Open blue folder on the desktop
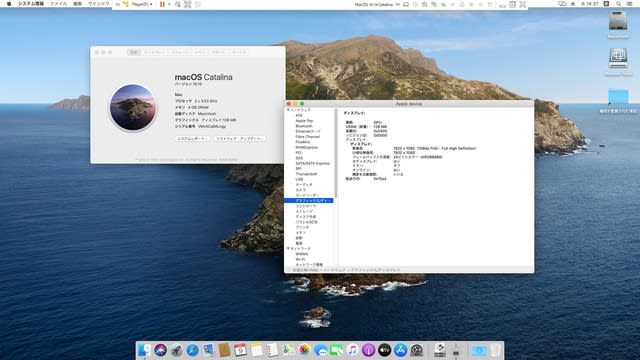Image resolution: width=640 pixels, height=360 pixels. click(618, 96)
